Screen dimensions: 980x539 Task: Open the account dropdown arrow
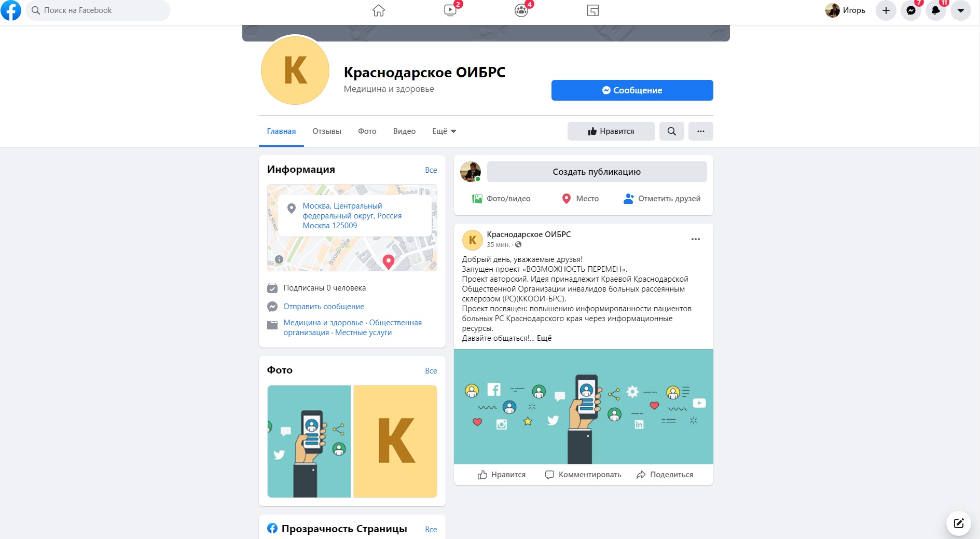tap(961, 10)
